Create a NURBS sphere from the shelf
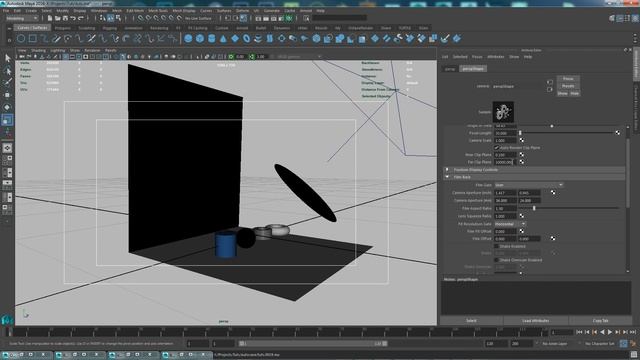640x360 pixels. point(188,39)
